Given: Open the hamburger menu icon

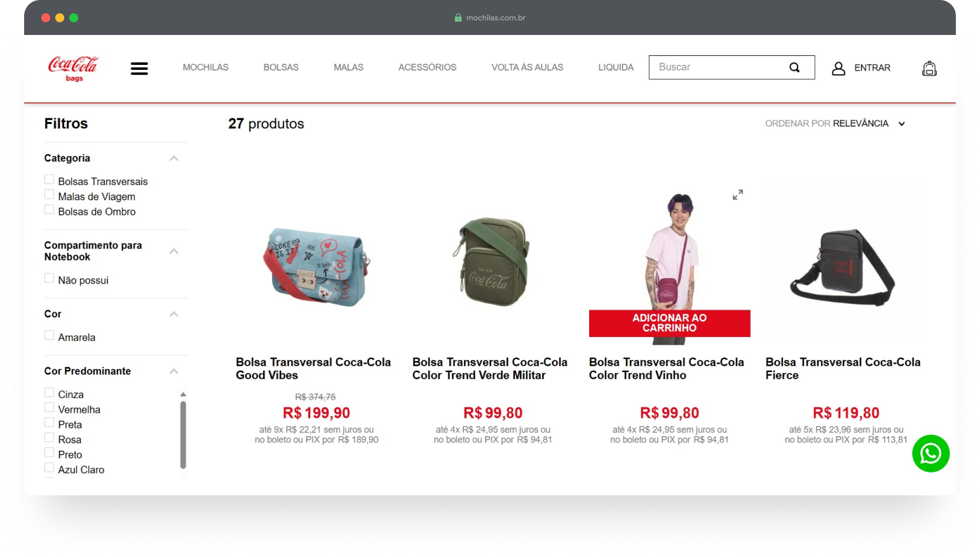Looking at the screenshot, I should 139,68.
